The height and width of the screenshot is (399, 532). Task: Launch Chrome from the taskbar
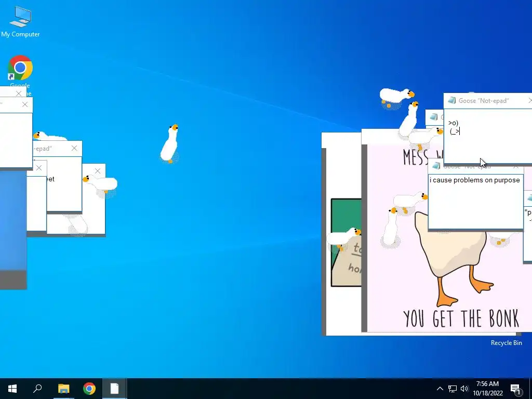coord(89,389)
